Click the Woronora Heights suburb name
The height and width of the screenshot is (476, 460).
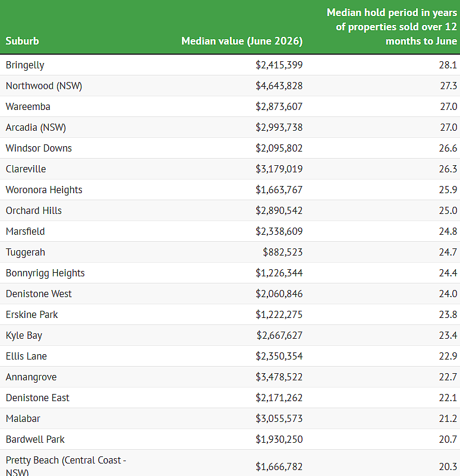coord(44,190)
